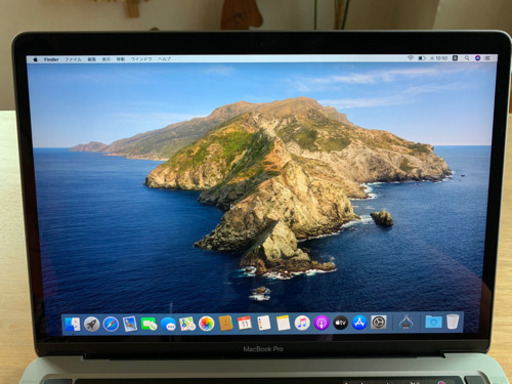The height and width of the screenshot is (384, 512).
Task: Open Calendar showing date 11
Action: (x=245, y=323)
